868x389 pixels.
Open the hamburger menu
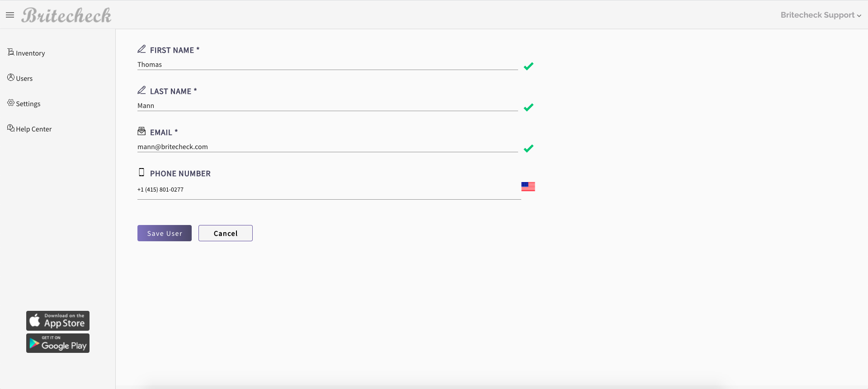pos(10,15)
